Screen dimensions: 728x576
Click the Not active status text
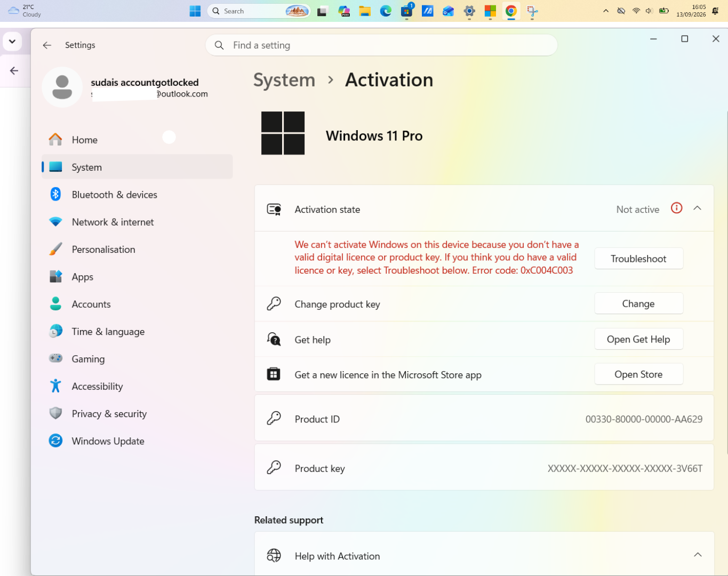point(638,210)
